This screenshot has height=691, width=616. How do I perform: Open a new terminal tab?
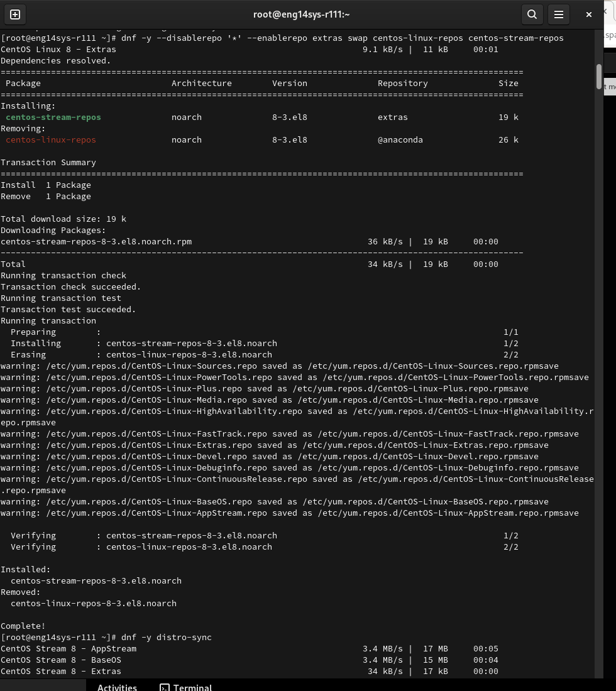[15, 14]
